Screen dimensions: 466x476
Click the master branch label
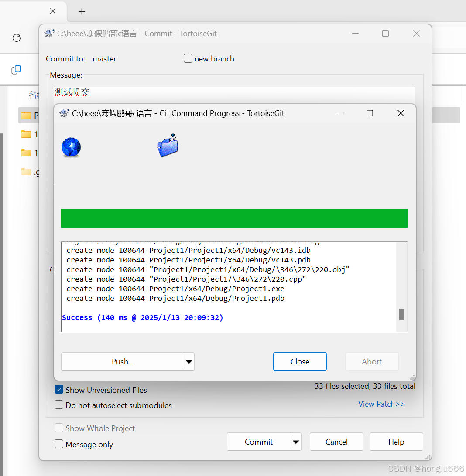point(104,59)
